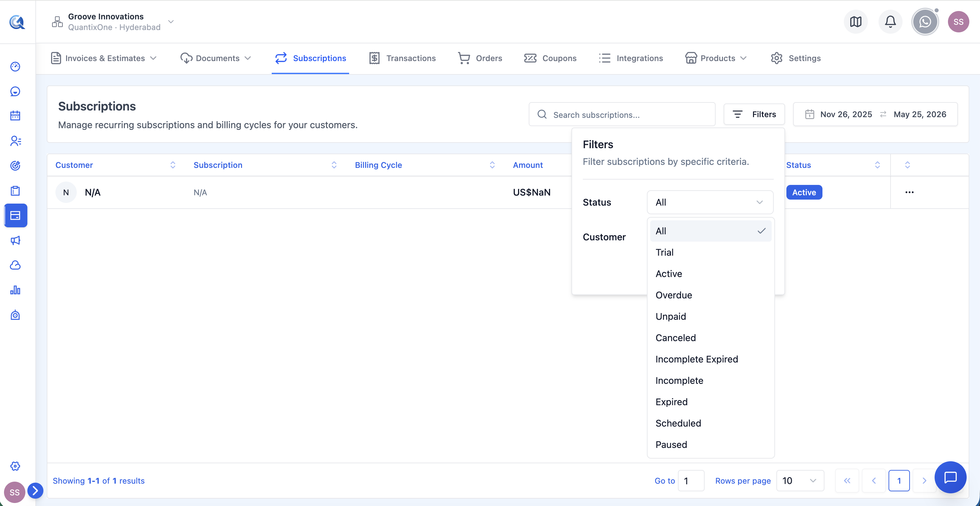Open the sidebar settings gear icon
The height and width of the screenshot is (506, 980).
tap(15, 466)
